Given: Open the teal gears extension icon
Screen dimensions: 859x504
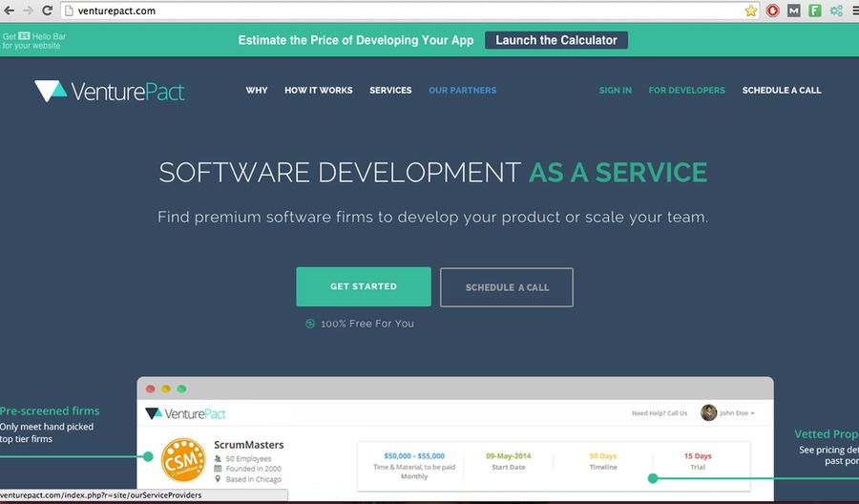Looking at the screenshot, I should (x=836, y=10).
